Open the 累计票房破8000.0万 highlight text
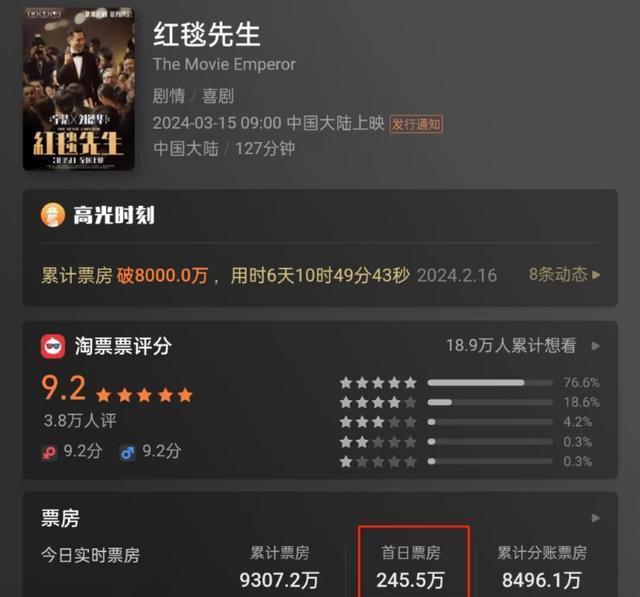This screenshot has height=597, width=640. (124, 276)
